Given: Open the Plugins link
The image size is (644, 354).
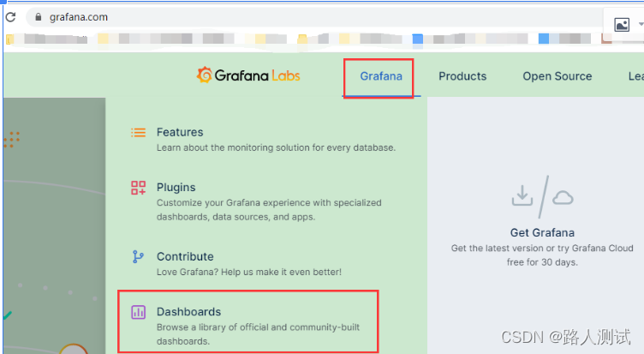Looking at the screenshot, I should (x=176, y=188).
